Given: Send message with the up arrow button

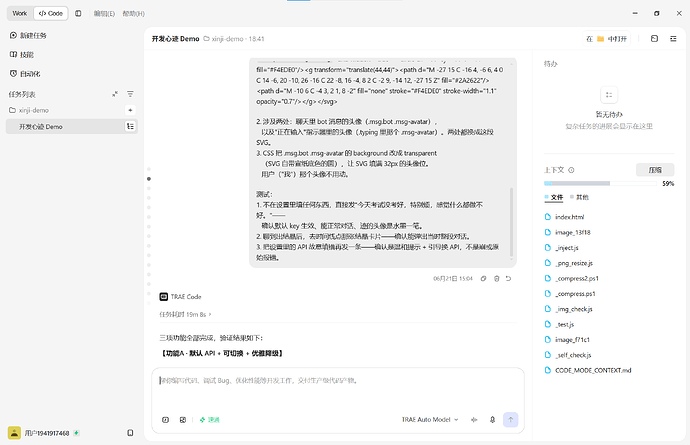Looking at the screenshot, I should [511, 419].
